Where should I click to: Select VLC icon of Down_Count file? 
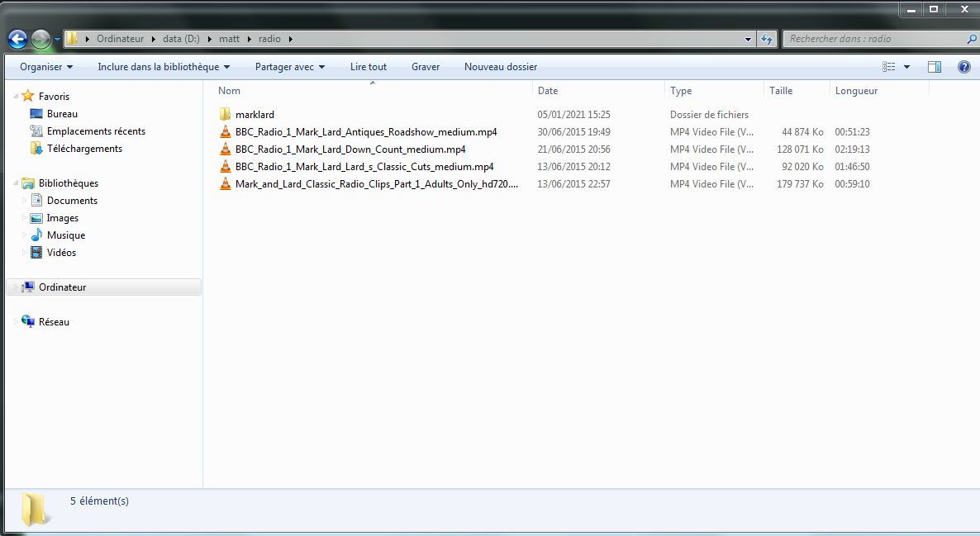[225, 149]
